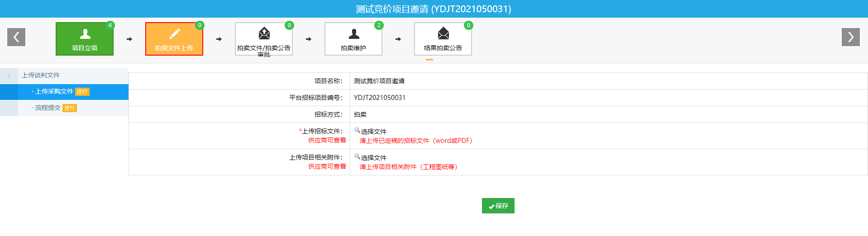Click the project number YDJT2021050031 value
Image resolution: width=868 pixels, height=236 pixels.
pos(380,98)
